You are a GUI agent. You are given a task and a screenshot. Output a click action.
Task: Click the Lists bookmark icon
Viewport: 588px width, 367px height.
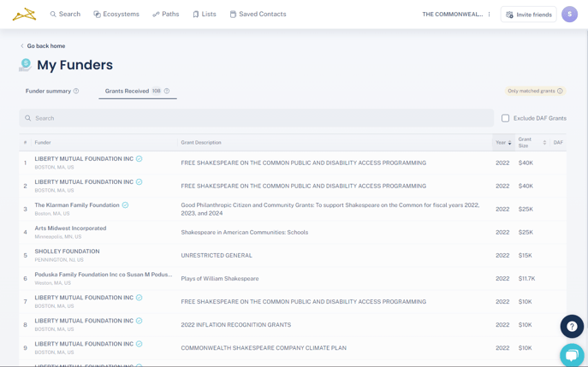(x=195, y=15)
